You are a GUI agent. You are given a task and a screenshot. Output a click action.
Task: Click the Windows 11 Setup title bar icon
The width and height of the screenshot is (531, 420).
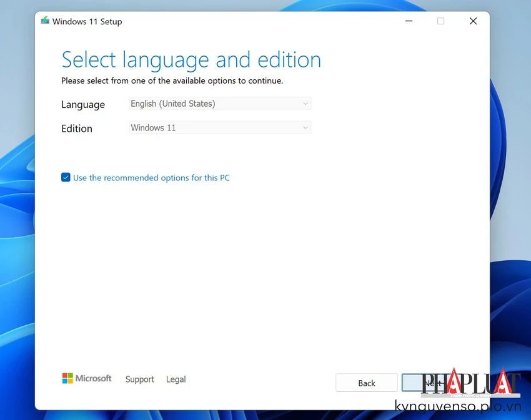[x=45, y=21]
